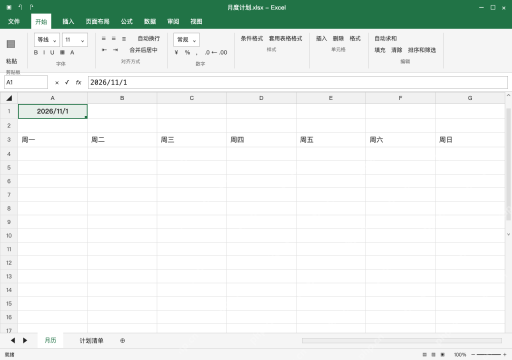Open the font size 11 dropdown
This screenshot has width=512, height=360.
[75, 40]
